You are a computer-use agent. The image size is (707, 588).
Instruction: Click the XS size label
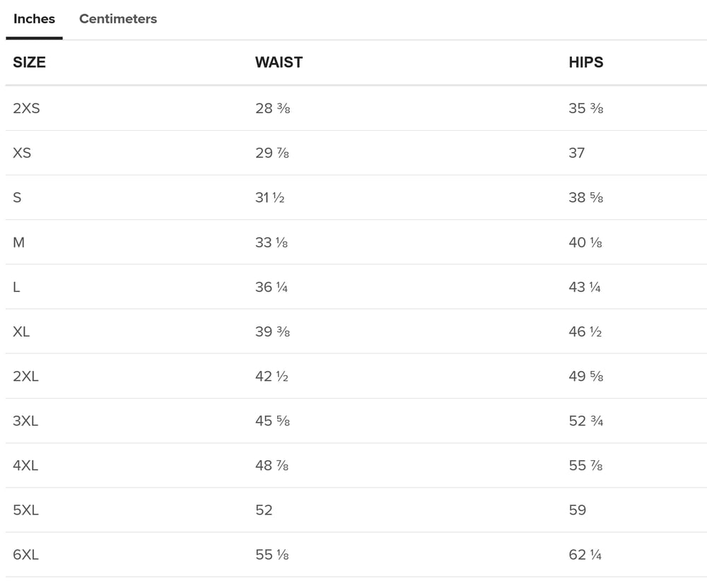pyautogui.click(x=22, y=153)
